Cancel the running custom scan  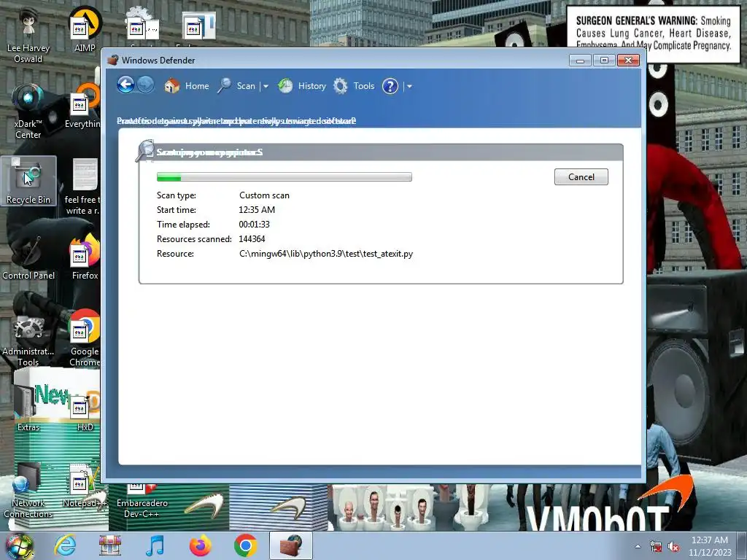tap(581, 176)
